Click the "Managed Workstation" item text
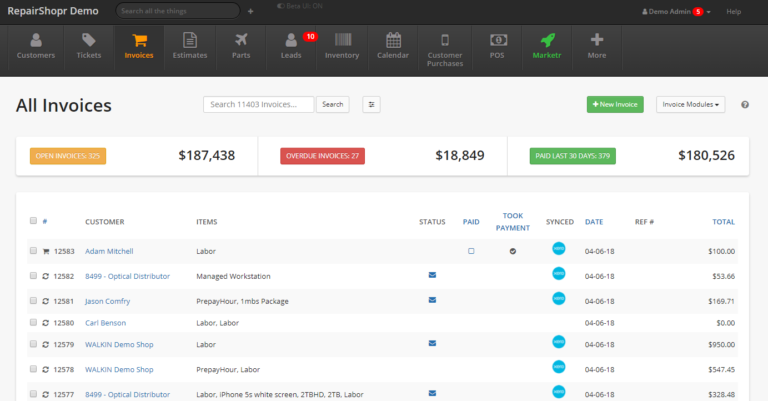This screenshot has height=401, width=768. [233, 276]
